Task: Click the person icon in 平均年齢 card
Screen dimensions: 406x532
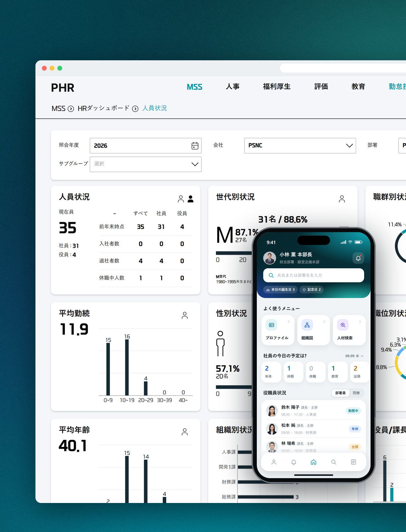Action: 185,432
